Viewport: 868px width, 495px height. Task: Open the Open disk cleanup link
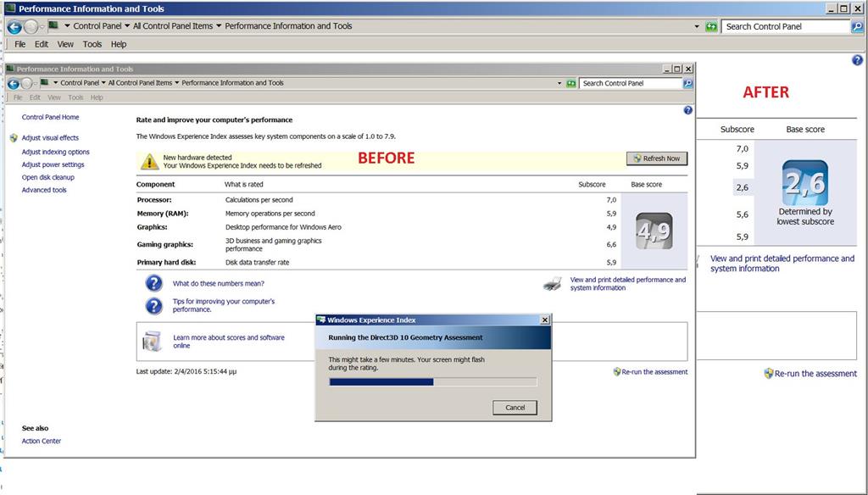pos(48,177)
